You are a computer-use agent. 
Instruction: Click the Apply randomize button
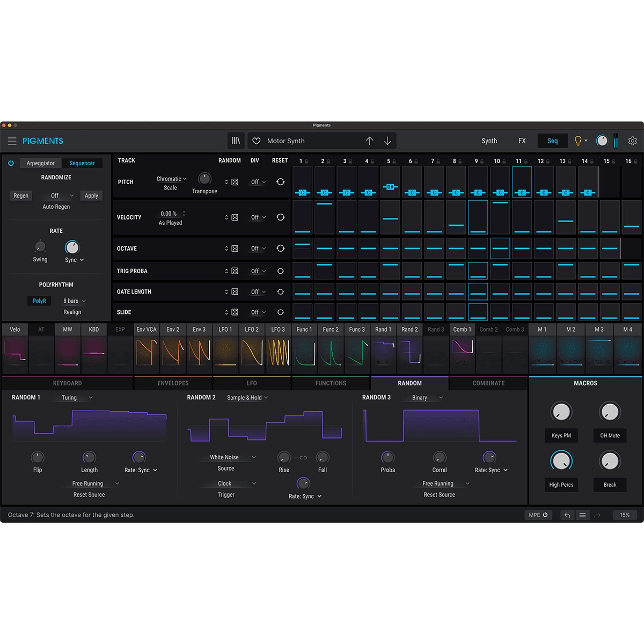point(91,196)
